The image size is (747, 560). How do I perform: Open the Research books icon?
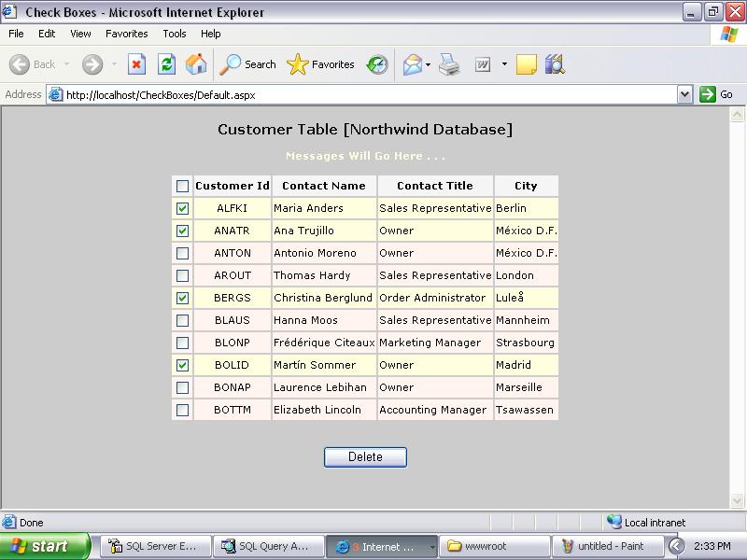click(555, 64)
